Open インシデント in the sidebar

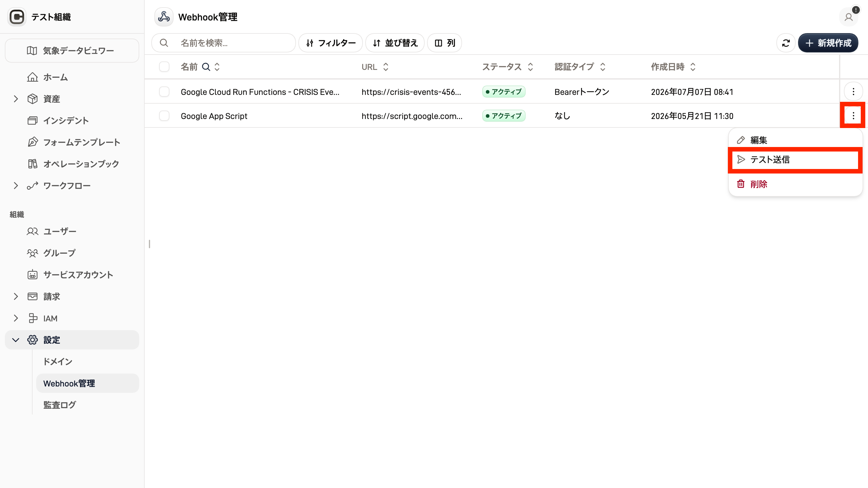click(72, 120)
